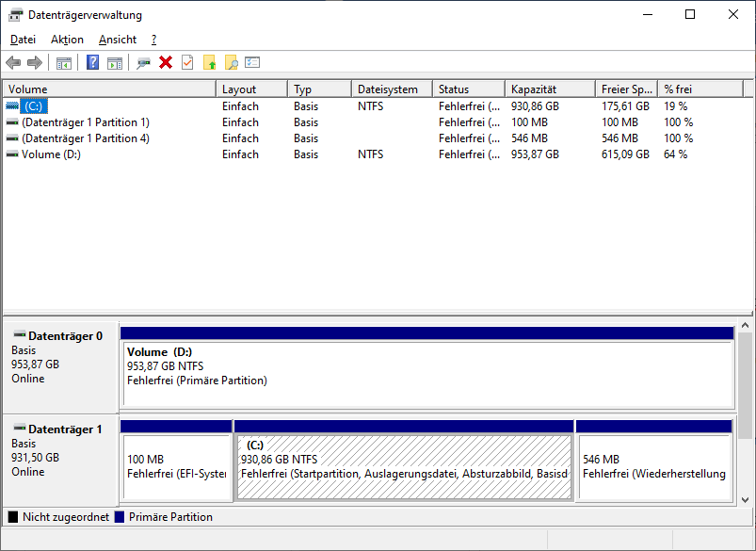Toggle the action pane show/hide icon
The image size is (756, 551).
[x=115, y=63]
